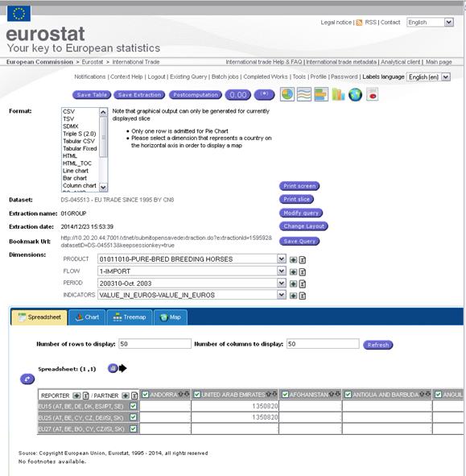The width and height of the screenshot is (466, 476).
Task: Click the plus icon next to PARTNER header
Action: (x=126, y=395)
